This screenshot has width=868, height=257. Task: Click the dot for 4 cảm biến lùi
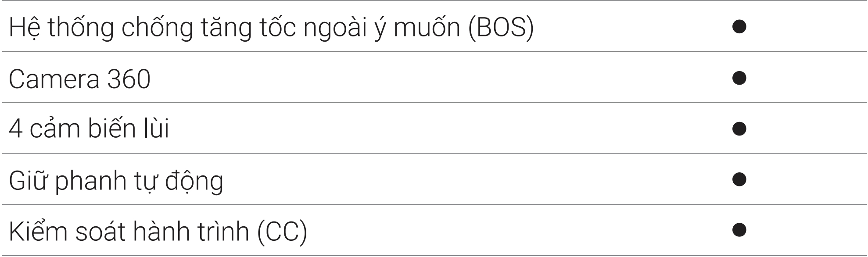click(x=739, y=129)
